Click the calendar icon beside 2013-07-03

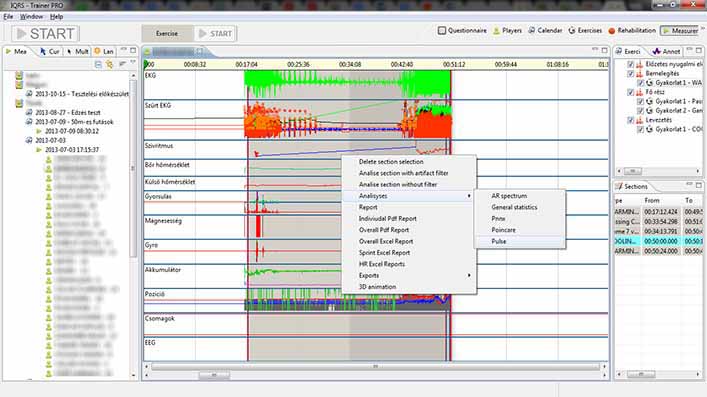(29, 140)
